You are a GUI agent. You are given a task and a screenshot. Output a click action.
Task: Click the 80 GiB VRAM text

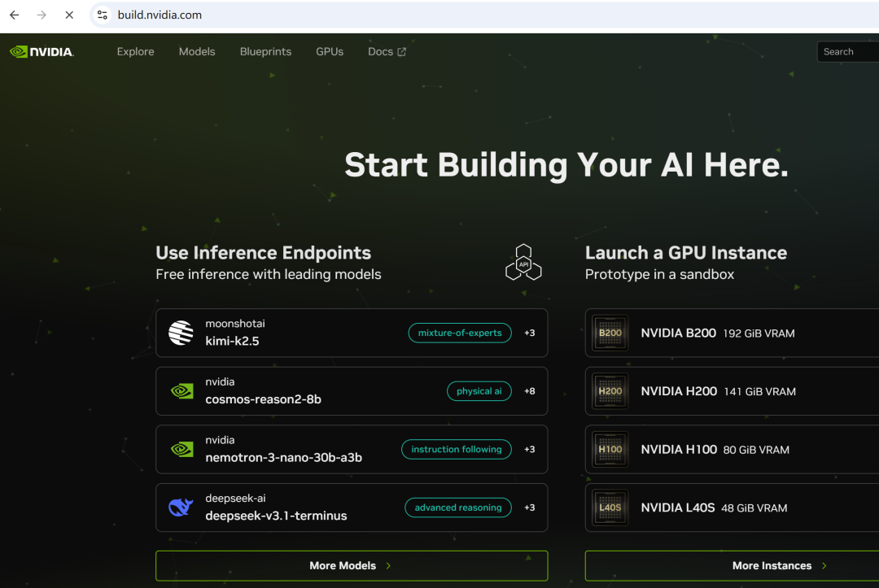coord(756,451)
